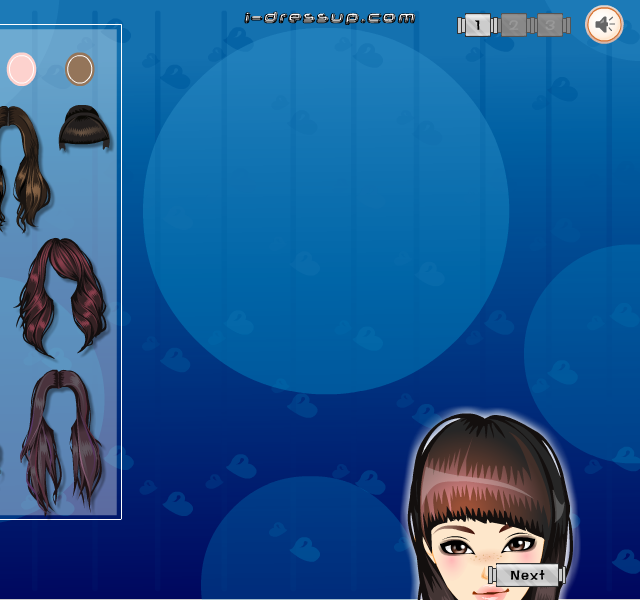The image size is (640, 600).
Task: Click the girl character's face
Action: tap(488, 559)
